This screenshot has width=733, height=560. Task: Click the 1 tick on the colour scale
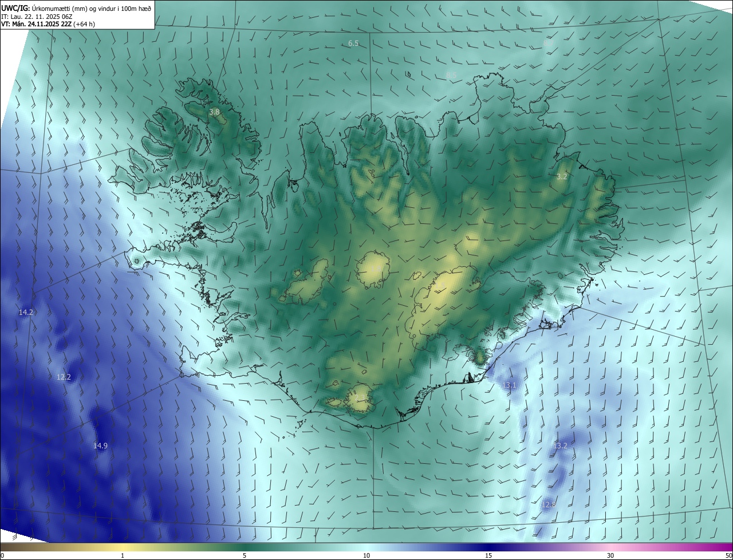(123, 555)
